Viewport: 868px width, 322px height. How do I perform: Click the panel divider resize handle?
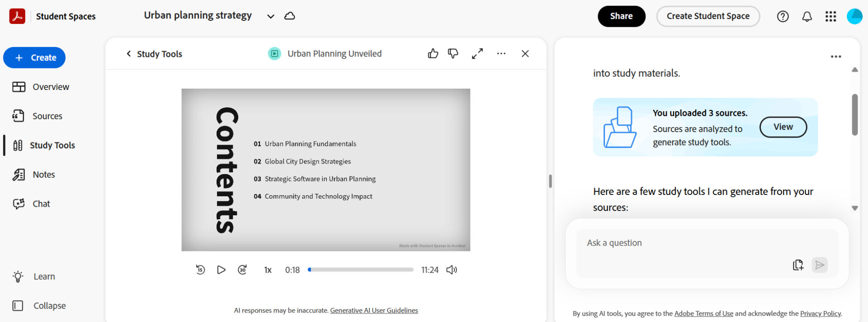[550, 181]
